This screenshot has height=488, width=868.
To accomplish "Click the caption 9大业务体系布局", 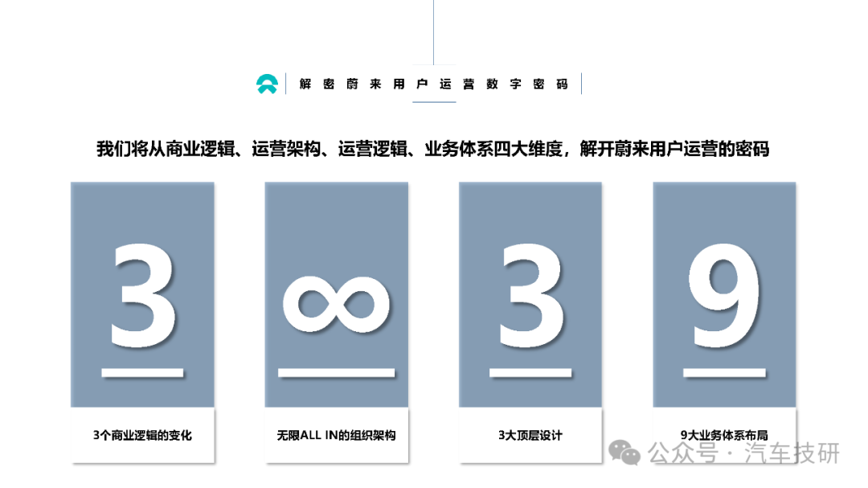I will coord(724,435).
